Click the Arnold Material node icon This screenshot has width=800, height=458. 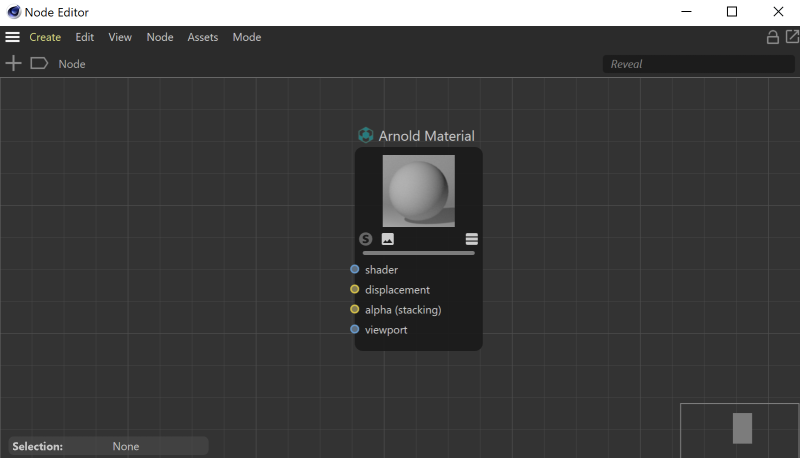click(x=365, y=135)
